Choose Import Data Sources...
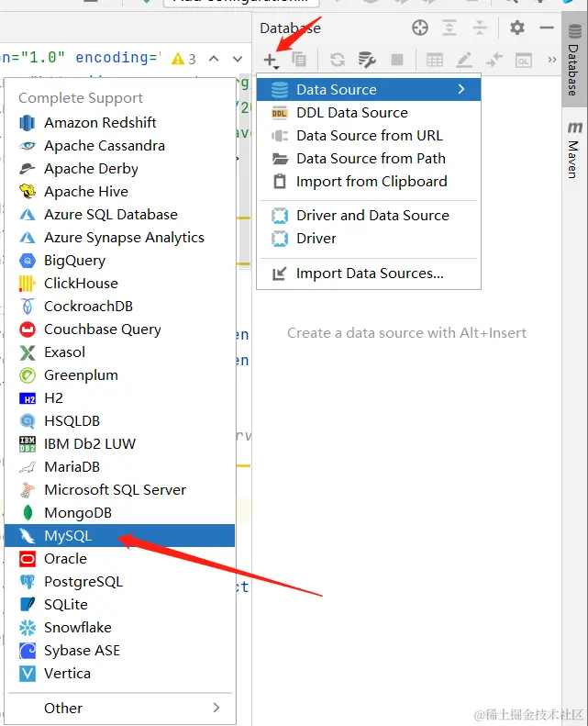The image size is (588, 726). 369,274
